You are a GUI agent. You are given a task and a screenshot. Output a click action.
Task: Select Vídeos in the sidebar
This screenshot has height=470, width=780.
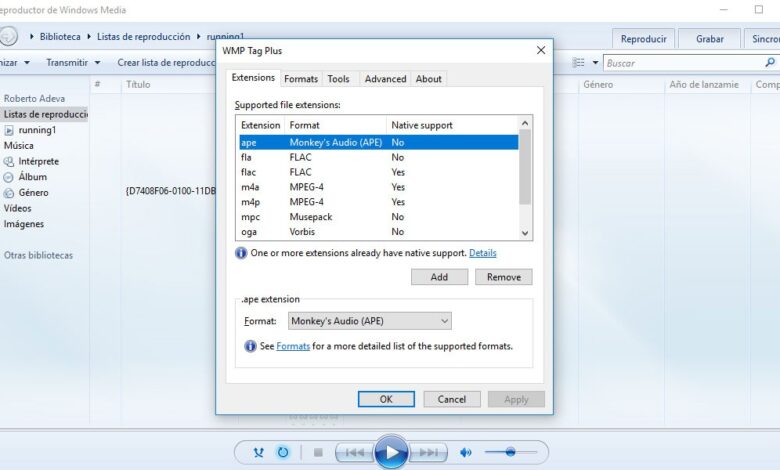click(17, 208)
